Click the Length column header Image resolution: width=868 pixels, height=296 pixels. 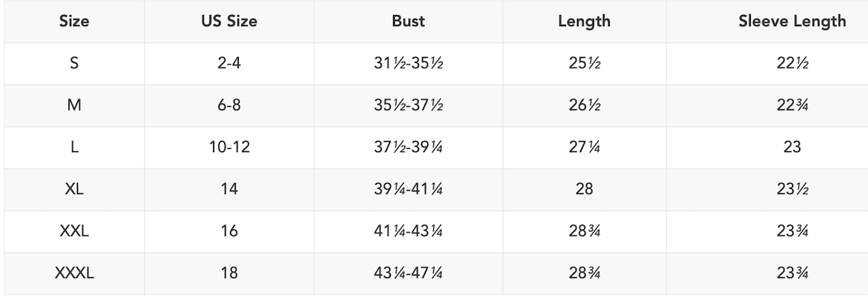point(584,21)
